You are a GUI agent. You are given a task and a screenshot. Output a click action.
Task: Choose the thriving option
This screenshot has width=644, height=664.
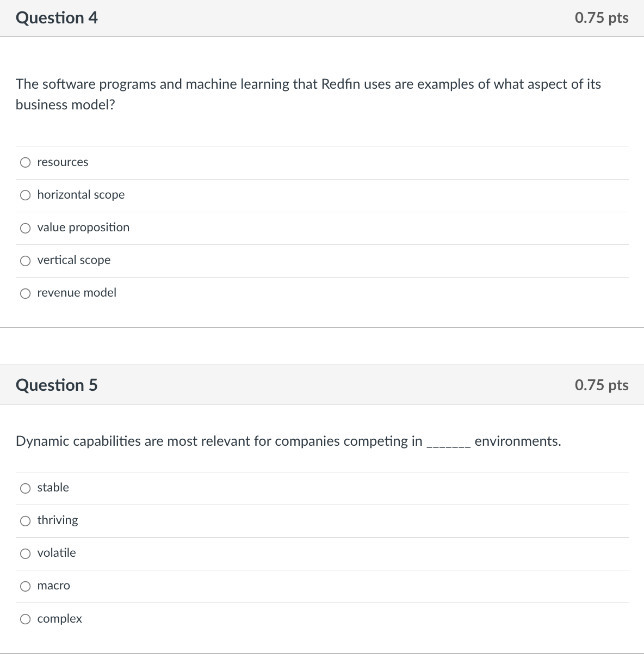pyautogui.click(x=25, y=520)
